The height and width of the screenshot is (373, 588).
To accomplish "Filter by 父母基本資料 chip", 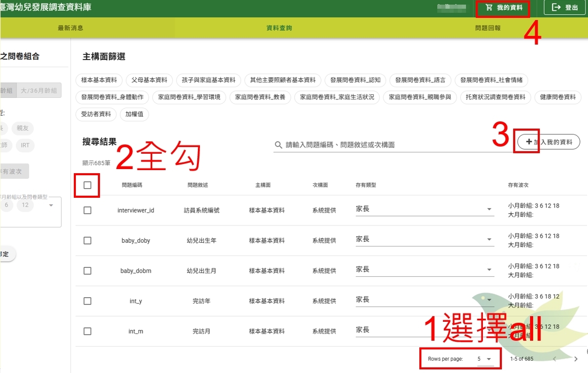I will (x=149, y=80).
